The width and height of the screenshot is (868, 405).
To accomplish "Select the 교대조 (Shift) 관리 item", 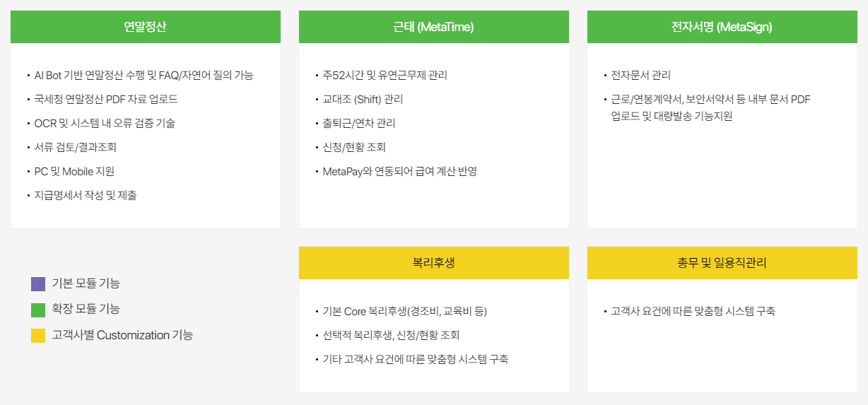I will click(363, 99).
